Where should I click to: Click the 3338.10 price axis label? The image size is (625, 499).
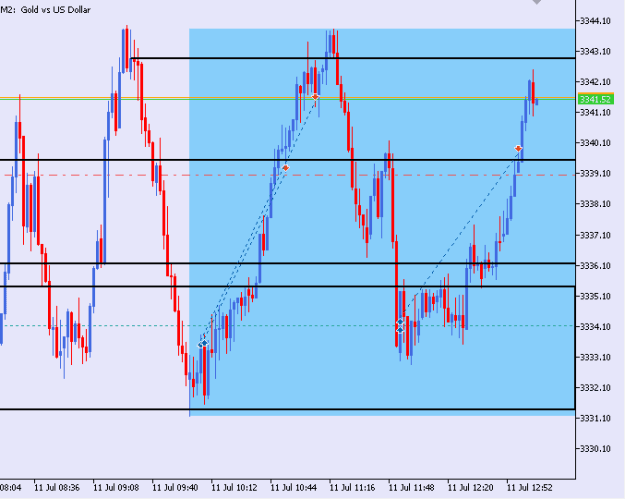tap(595, 204)
